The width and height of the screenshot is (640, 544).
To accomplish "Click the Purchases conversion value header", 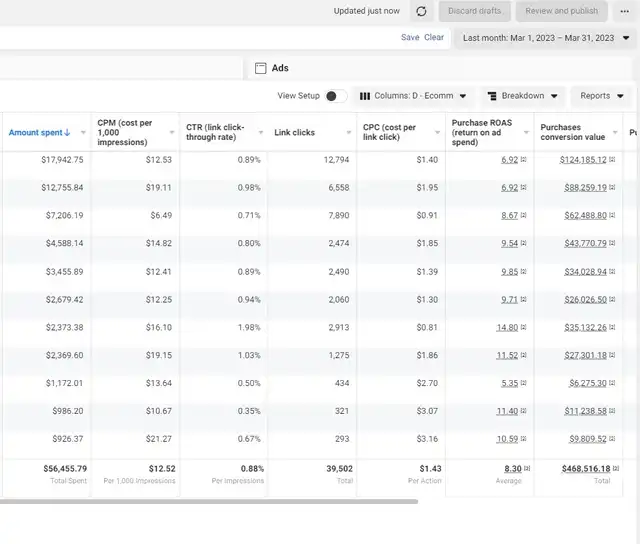I will pos(573,132).
